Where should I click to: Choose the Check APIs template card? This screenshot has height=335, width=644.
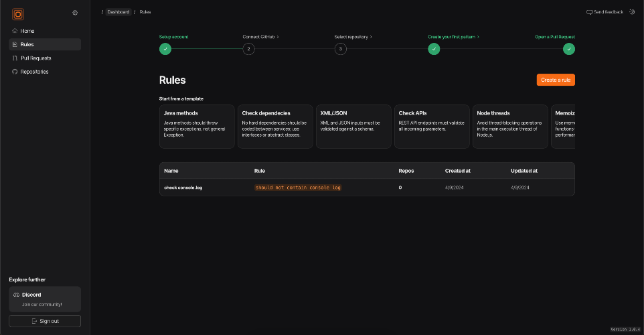(x=432, y=127)
